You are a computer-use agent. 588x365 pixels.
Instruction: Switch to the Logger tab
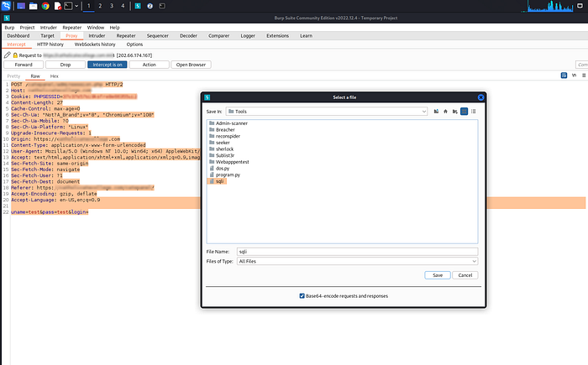coord(248,35)
